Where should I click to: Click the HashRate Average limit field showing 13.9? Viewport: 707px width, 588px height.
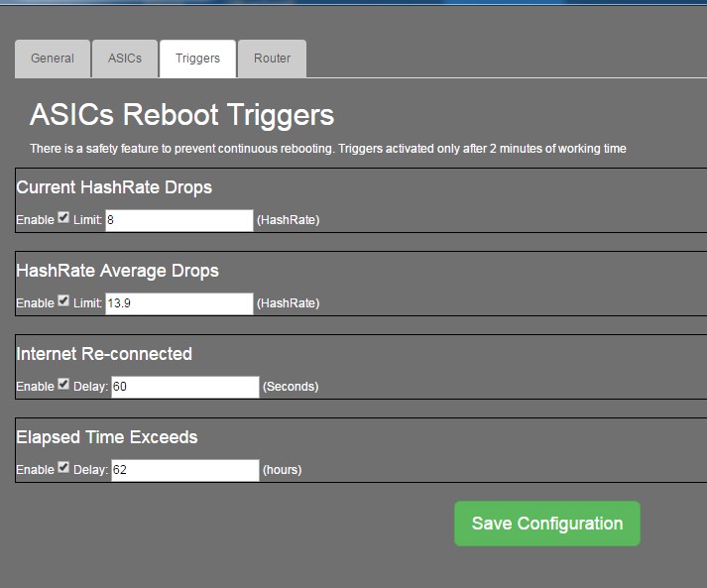(179, 303)
